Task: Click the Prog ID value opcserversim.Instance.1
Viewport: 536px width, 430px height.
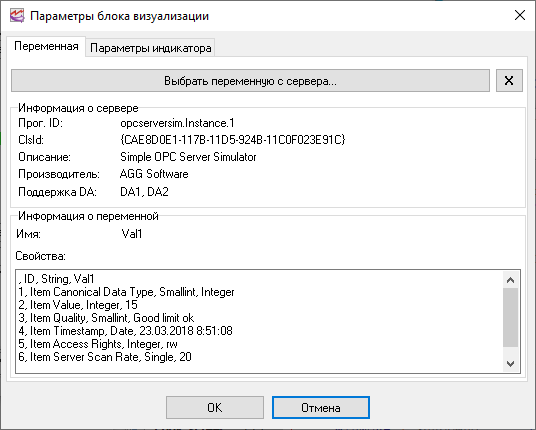Action: point(177,123)
